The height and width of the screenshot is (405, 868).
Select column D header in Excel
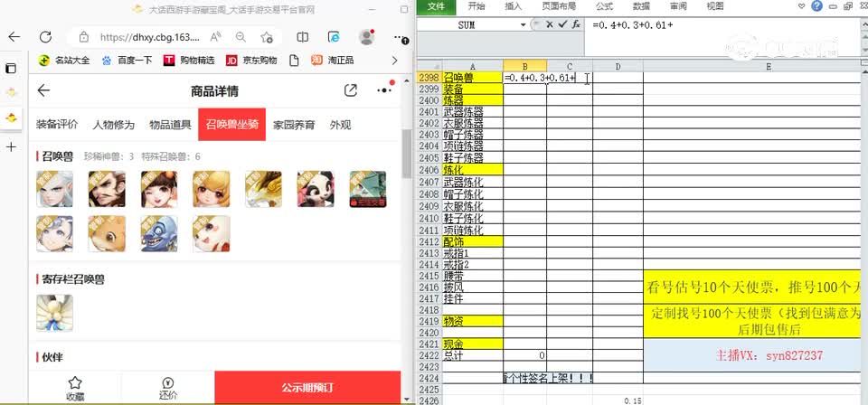pyautogui.click(x=618, y=66)
